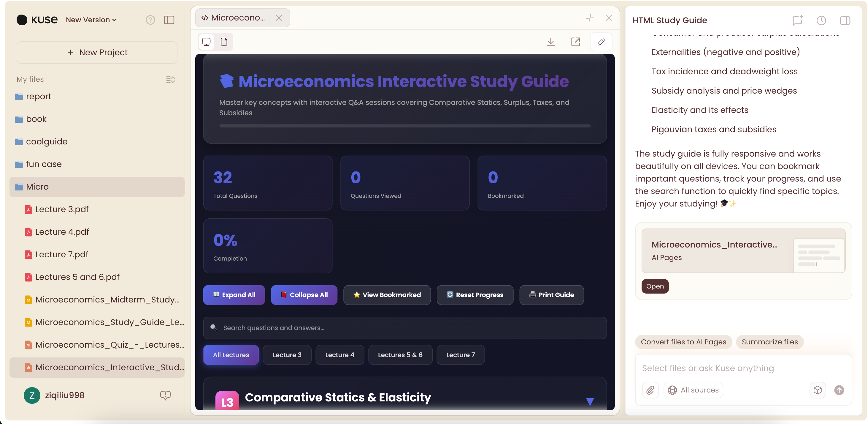
Task: Click the 0% completion progress card
Action: (268, 246)
